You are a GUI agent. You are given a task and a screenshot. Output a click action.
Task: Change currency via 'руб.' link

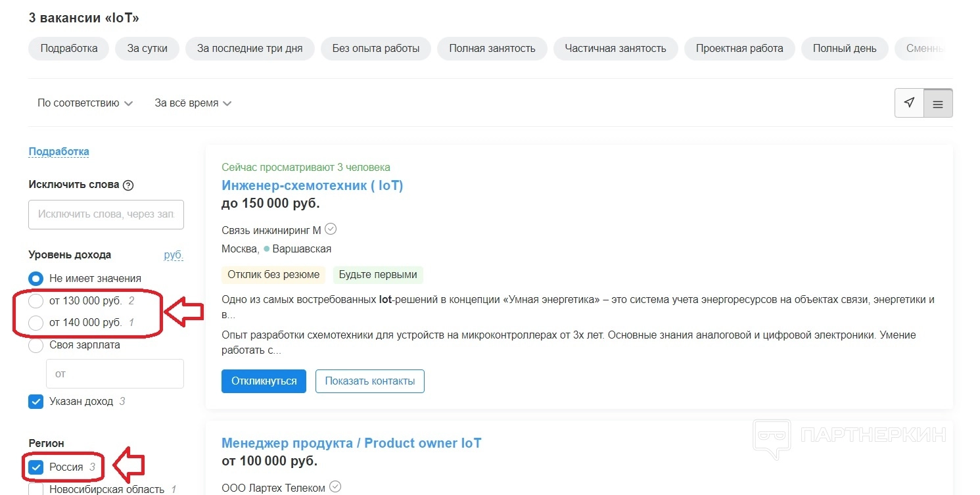click(174, 255)
